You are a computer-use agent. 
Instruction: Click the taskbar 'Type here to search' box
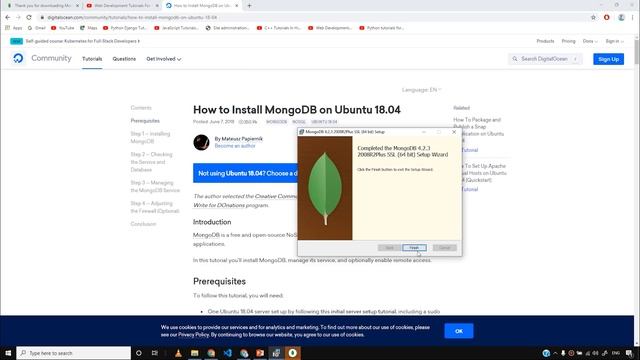point(73,353)
